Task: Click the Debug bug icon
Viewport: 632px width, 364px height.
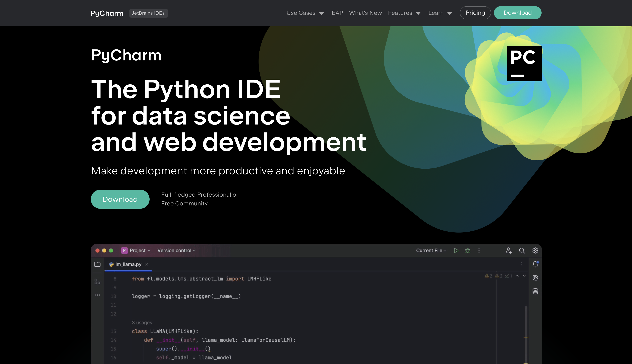Action: 468,250
